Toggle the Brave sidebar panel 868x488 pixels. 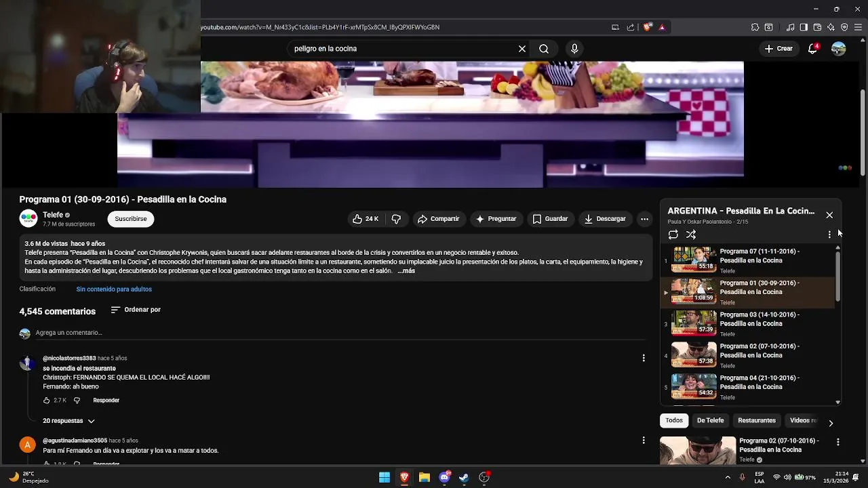coord(804,27)
